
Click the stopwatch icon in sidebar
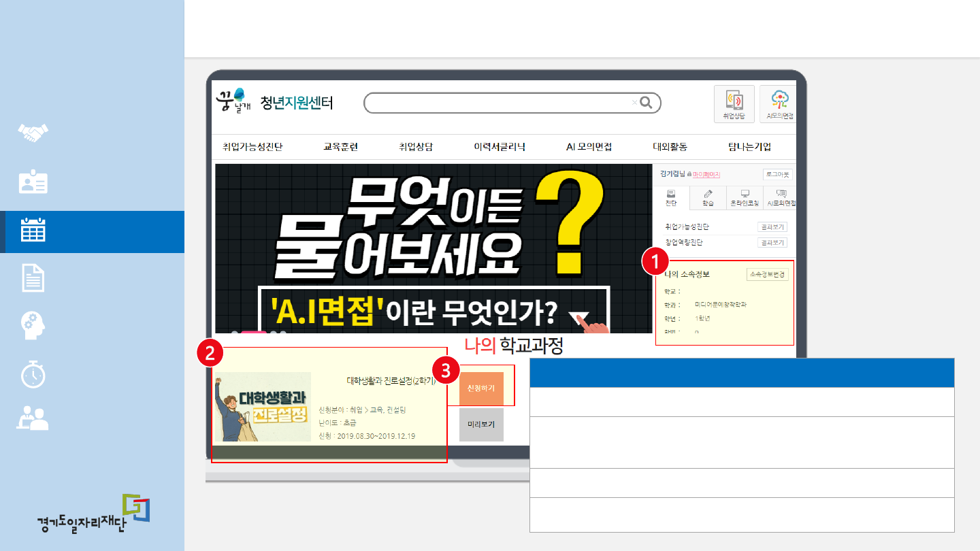pos(33,374)
